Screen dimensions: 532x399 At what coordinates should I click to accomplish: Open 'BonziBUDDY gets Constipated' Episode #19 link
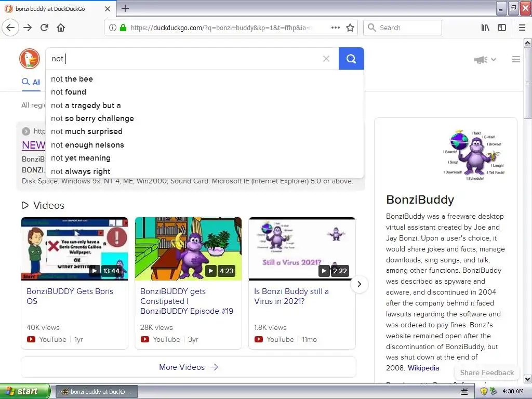click(187, 301)
